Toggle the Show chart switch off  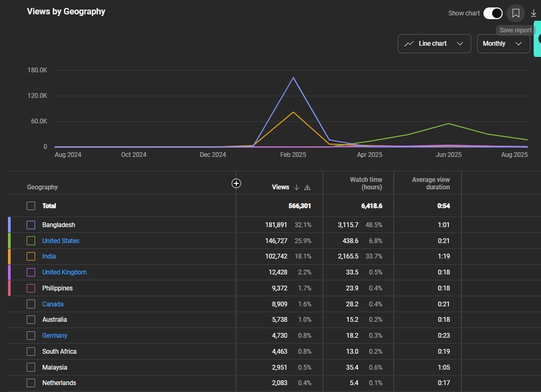493,13
